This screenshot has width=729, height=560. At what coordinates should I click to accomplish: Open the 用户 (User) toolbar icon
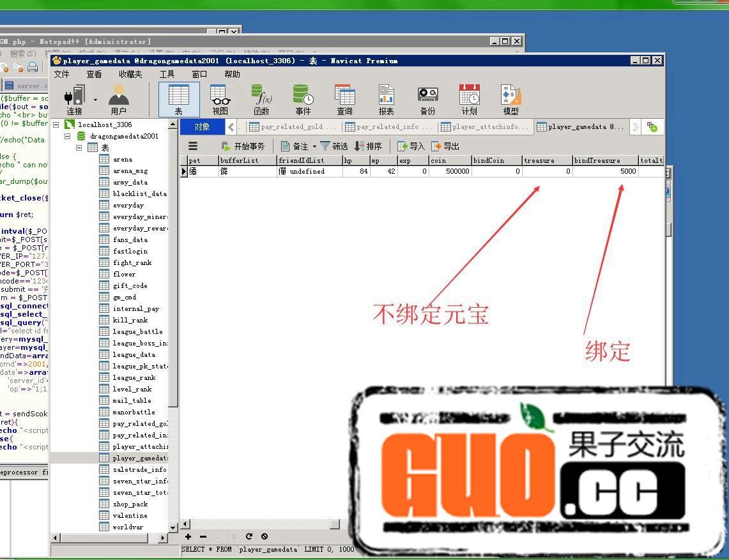tap(118, 99)
